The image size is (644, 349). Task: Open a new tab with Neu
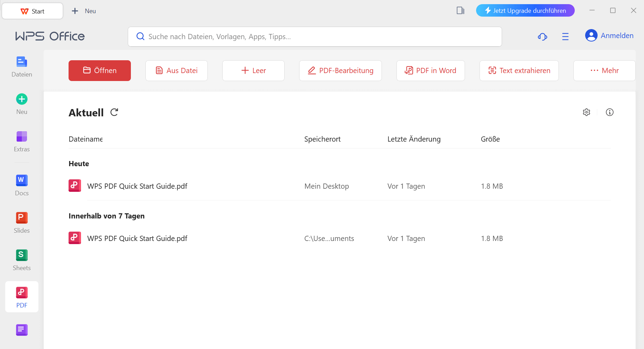84,11
